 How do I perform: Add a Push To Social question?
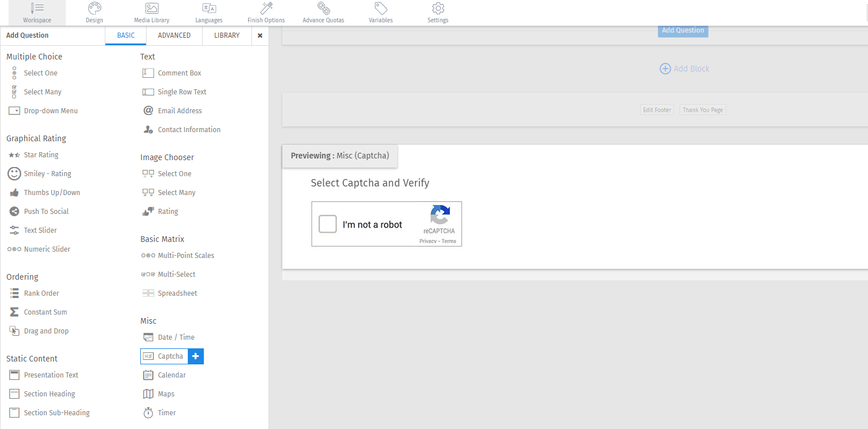pos(38,212)
